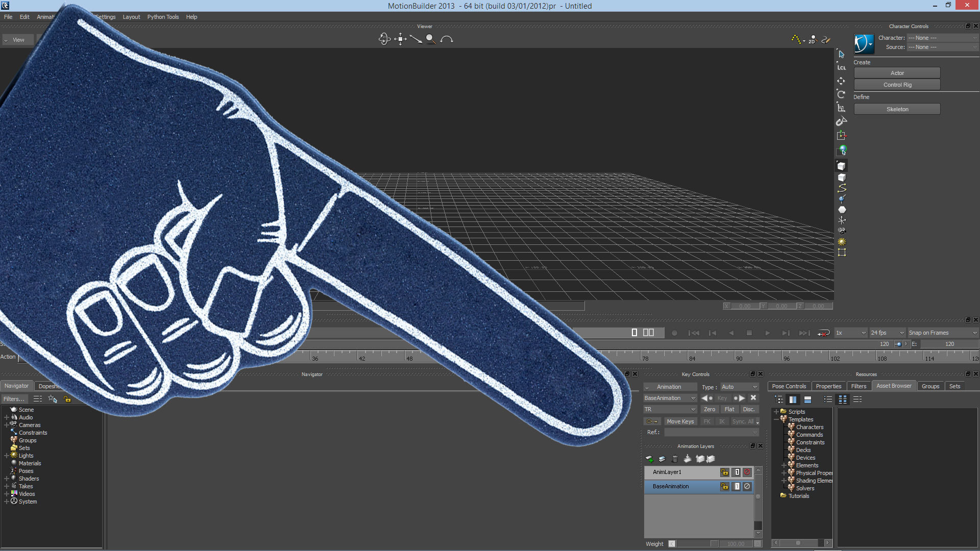The image size is (980, 551).
Task: Toggle solo on AnimLayer1
Action: point(737,472)
